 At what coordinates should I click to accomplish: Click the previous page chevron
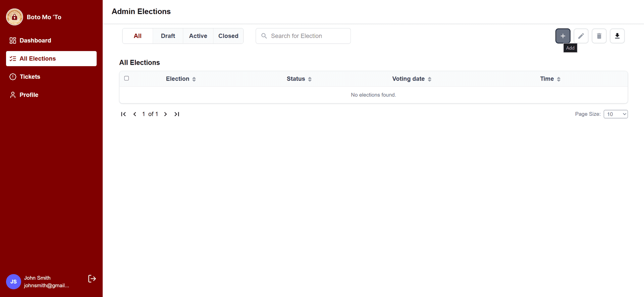click(x=135, y=114)
